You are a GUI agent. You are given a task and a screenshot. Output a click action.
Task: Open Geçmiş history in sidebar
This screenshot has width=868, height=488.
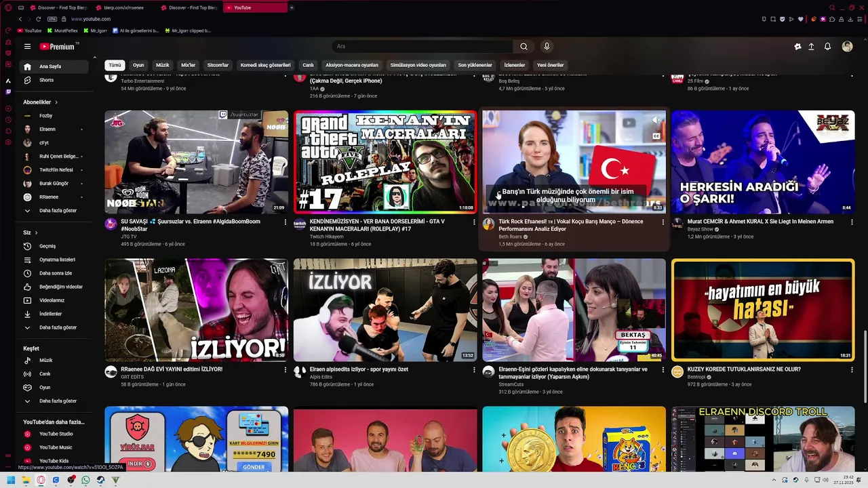[53, 246]
